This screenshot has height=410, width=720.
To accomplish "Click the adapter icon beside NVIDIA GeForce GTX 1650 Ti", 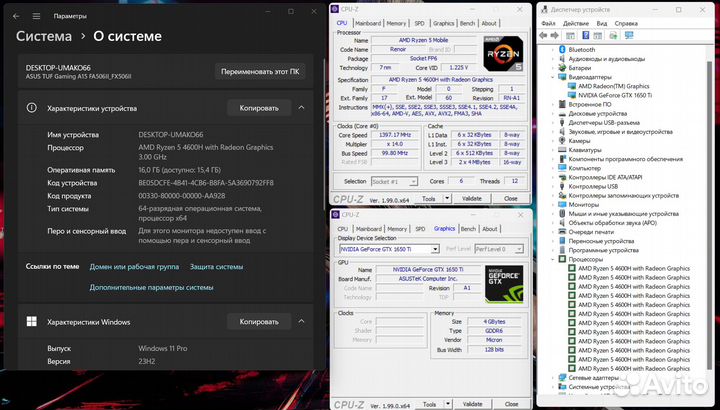I will pyautogui.click(x=572, y=95).
